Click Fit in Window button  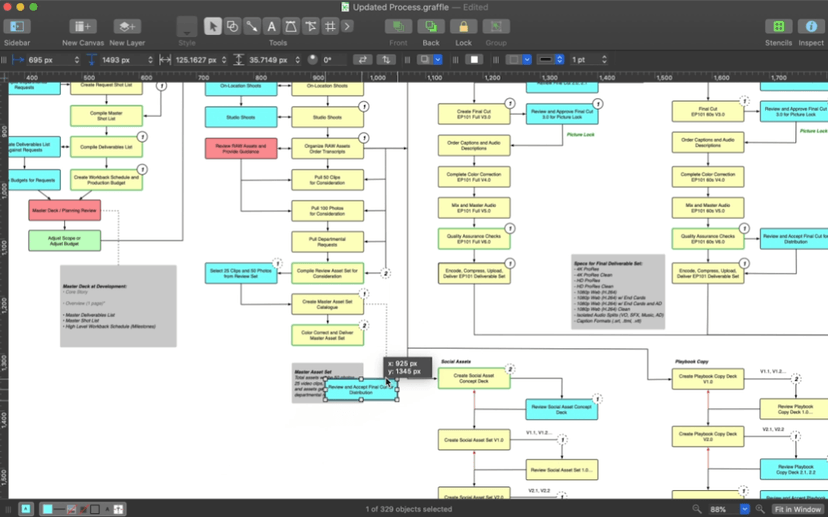coord(798,509)
